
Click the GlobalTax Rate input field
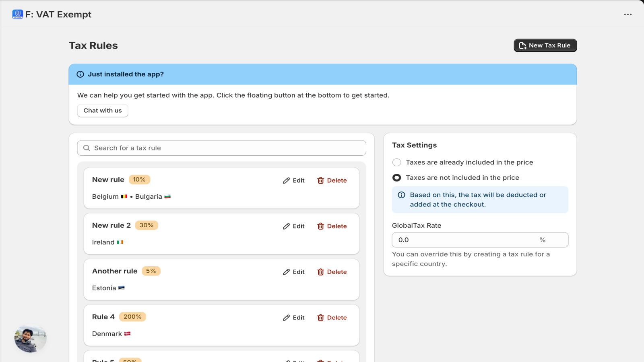480,240
